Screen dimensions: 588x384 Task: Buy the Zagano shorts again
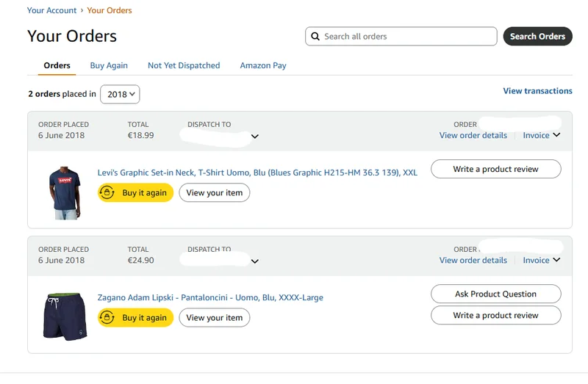[135, 317]
